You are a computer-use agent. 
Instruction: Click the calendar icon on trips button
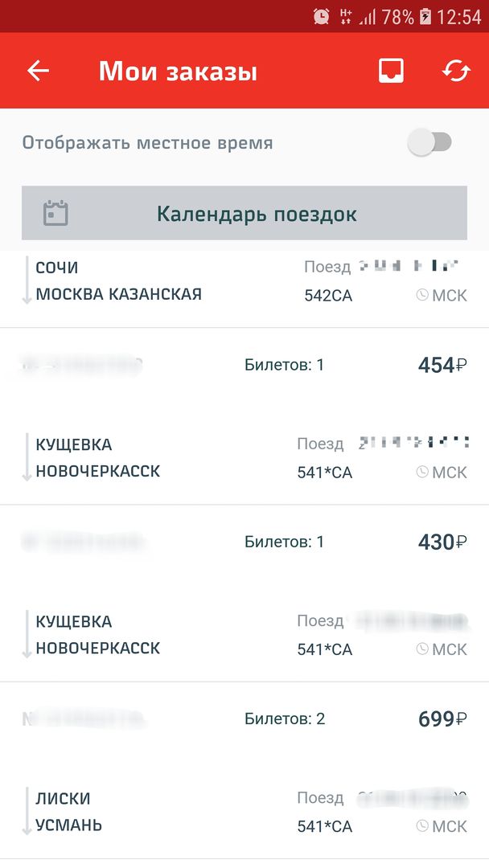55,214
